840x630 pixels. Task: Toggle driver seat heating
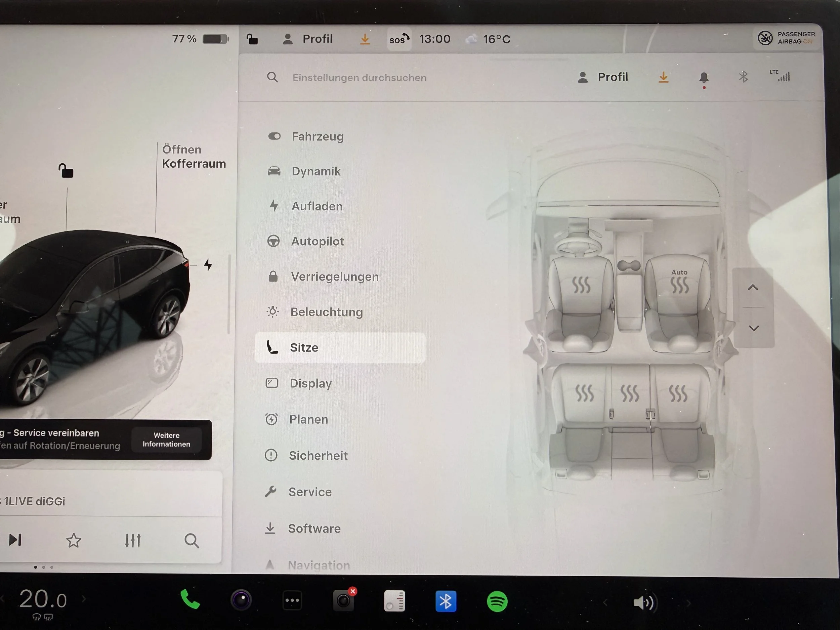[x=581, y=285]
